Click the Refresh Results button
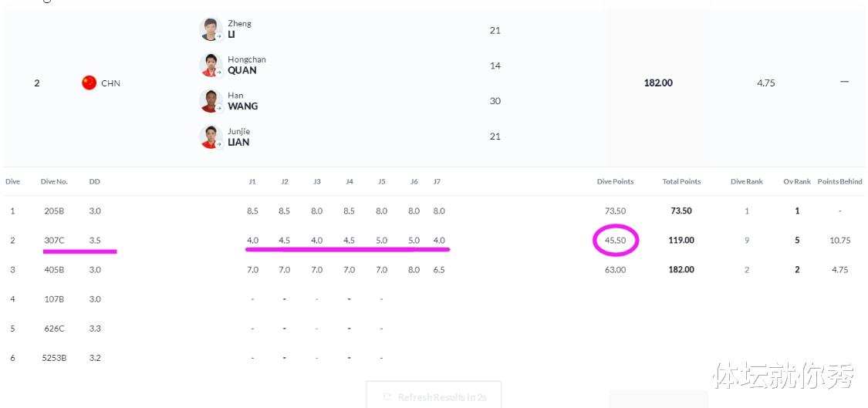 (434, 396)
